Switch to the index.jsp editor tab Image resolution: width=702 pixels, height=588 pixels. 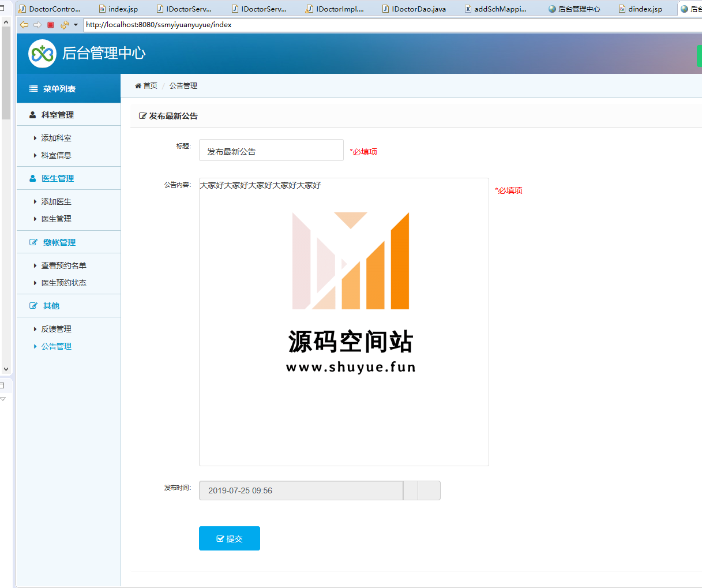coord(118,9)
